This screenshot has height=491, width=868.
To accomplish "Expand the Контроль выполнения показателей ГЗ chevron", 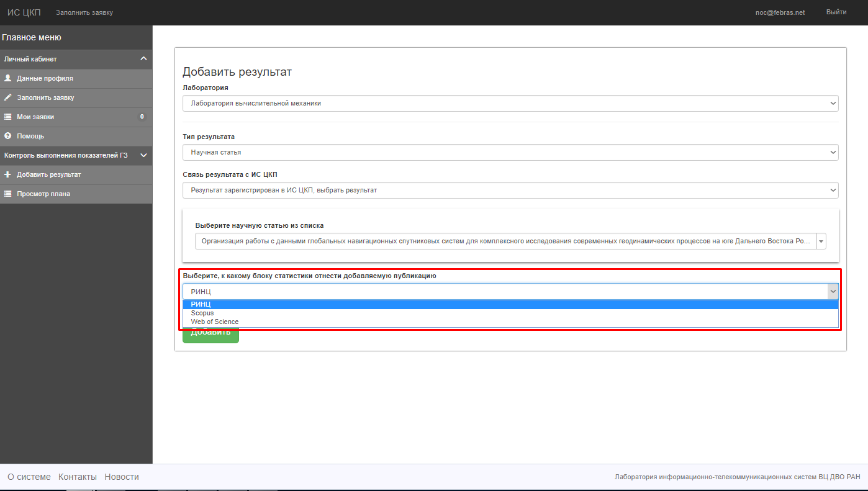I will (143, 155).
